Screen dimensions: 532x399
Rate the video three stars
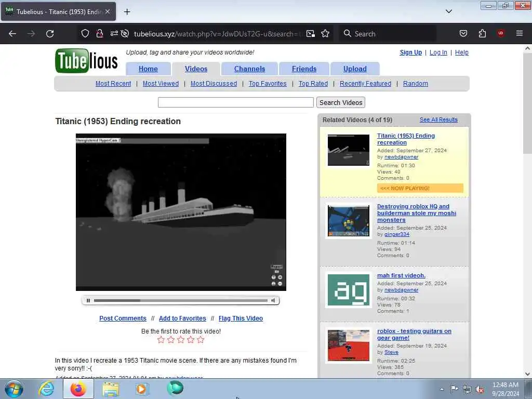tap(181, 340)
